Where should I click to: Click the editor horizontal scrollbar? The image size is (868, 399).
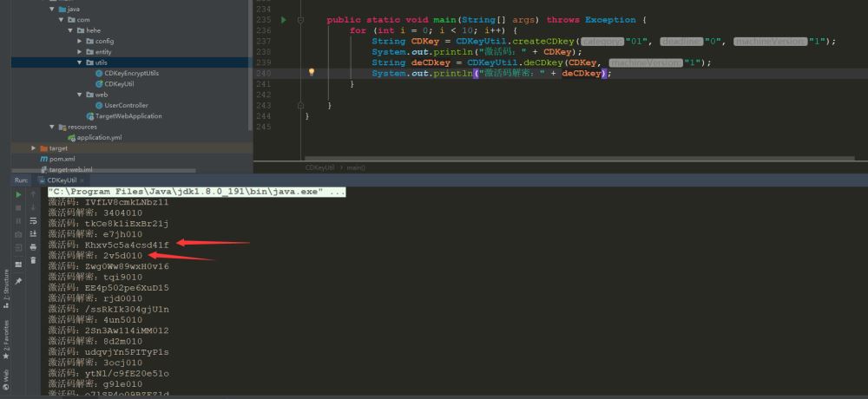click(x=580, y=158)
